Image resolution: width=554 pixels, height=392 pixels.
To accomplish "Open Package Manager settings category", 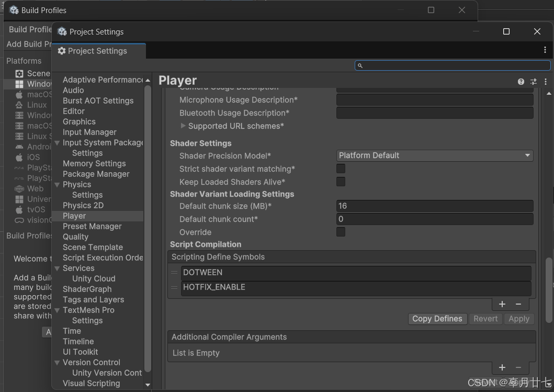I will (96, 174).
